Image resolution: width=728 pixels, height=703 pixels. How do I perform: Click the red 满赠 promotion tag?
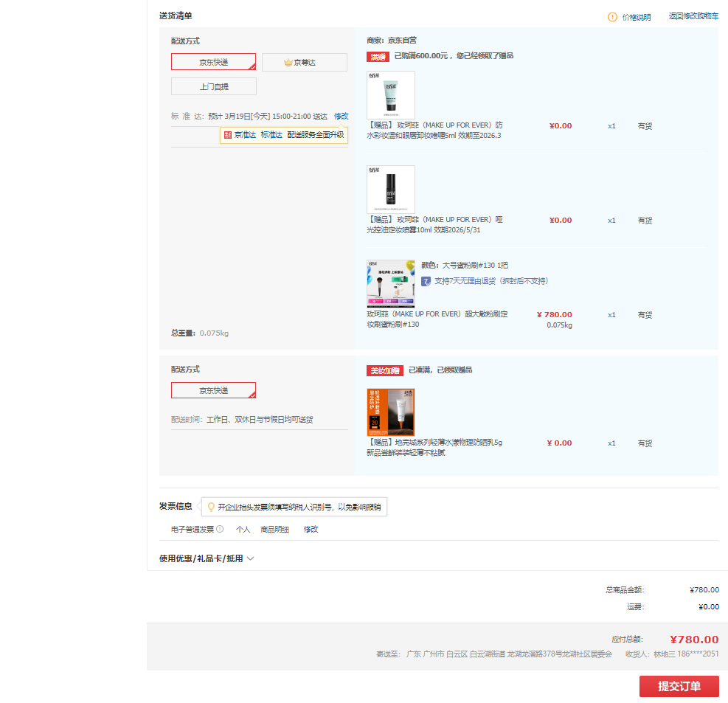tap(378, 56)
